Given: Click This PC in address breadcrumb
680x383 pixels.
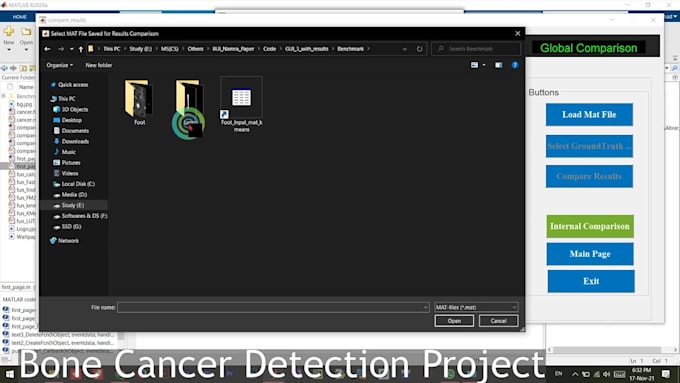Looking at the screenshot, I should tap(111, 49).
